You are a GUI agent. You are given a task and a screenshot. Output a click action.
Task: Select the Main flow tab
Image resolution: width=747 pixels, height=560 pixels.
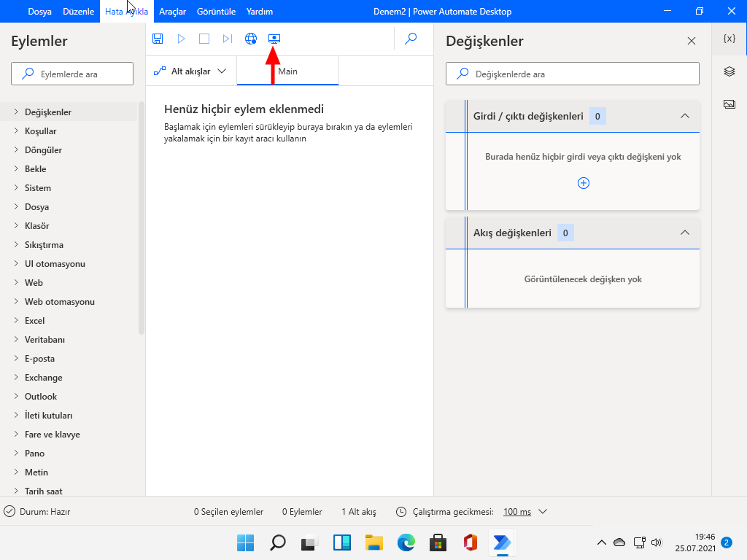(287, 71)
